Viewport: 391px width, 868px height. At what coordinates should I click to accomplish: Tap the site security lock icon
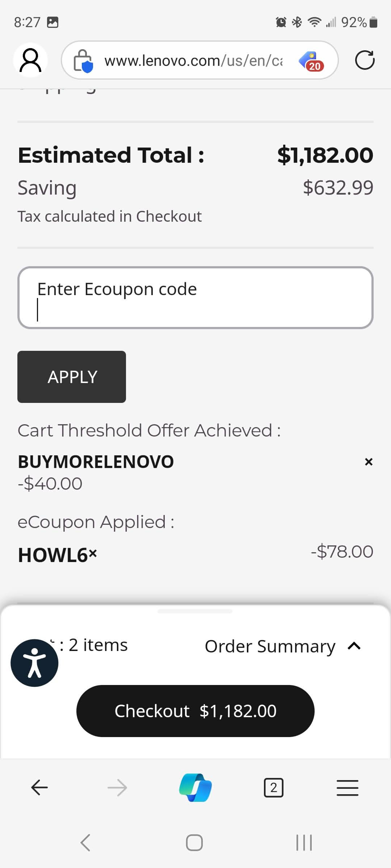click(x=83, y=61)
